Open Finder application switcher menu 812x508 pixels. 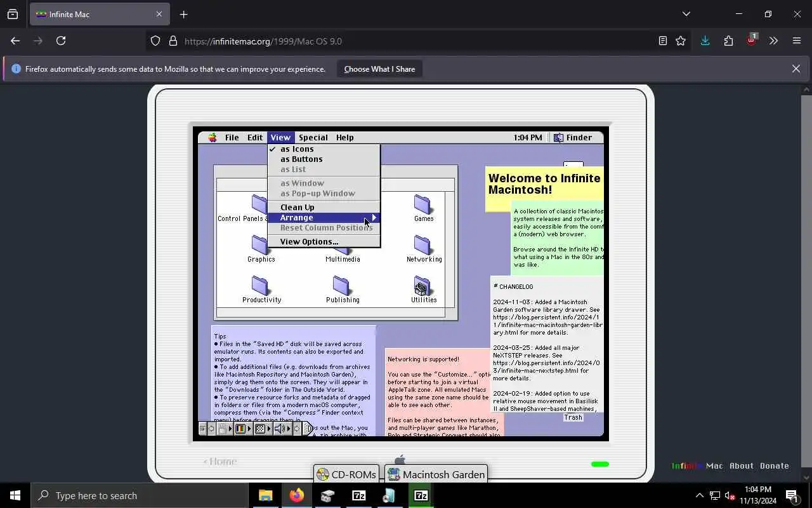pos(573,137)
